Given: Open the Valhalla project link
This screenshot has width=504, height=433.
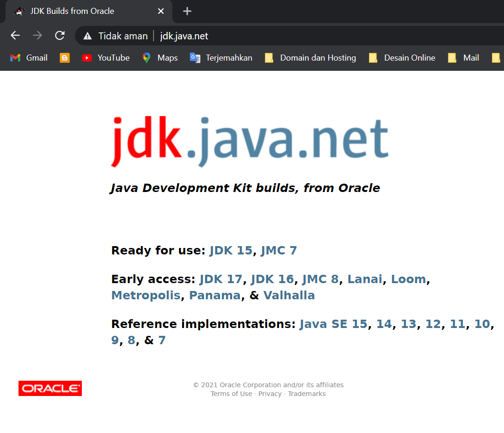Looking at the screenshot, I should coord(289,295).
